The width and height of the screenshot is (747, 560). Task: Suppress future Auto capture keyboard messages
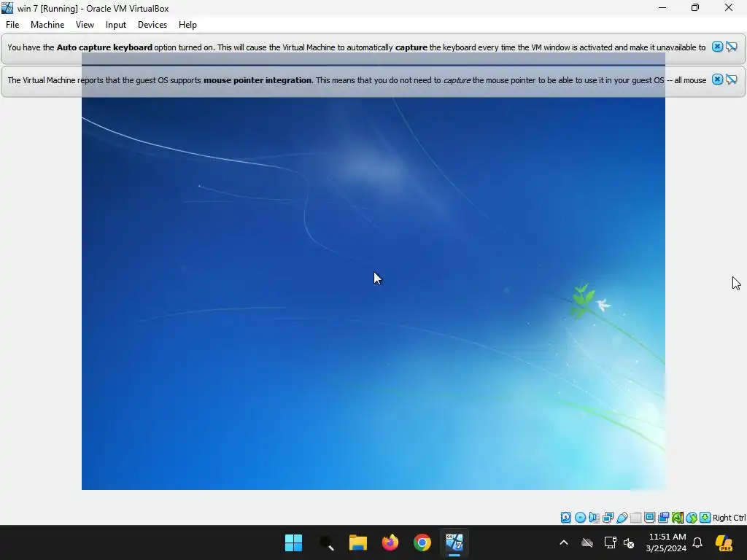click(x=731, y=47)
